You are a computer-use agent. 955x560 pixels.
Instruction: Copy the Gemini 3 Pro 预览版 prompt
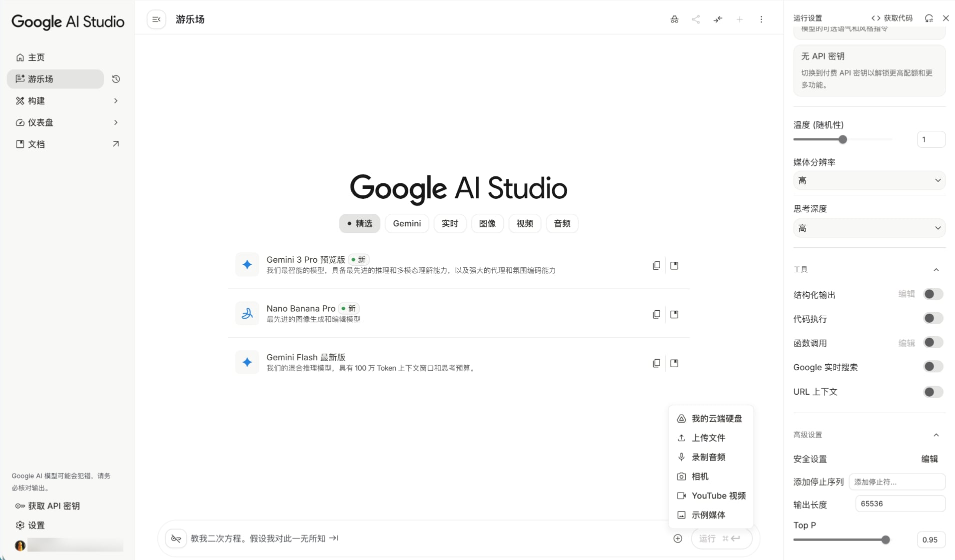[656, 265]
